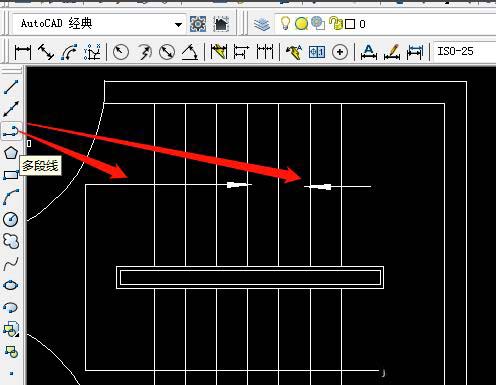The image size is (496, 385).
Task: Toggle layer 0 on/off light bulb
Action: coord(285,23)
